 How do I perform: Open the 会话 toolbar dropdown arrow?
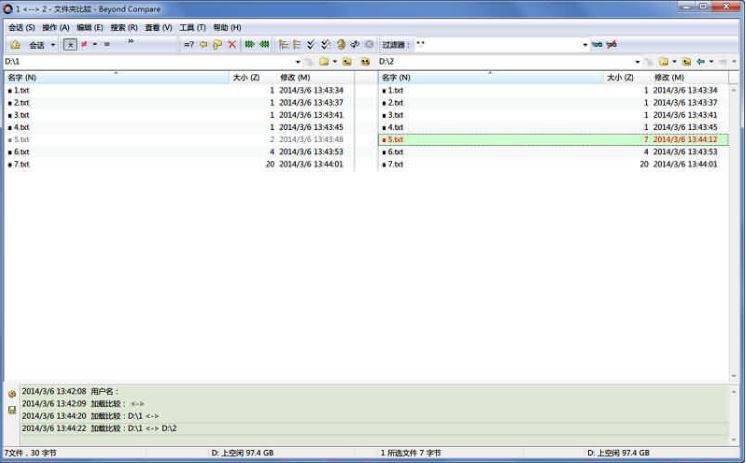(53, 45)
